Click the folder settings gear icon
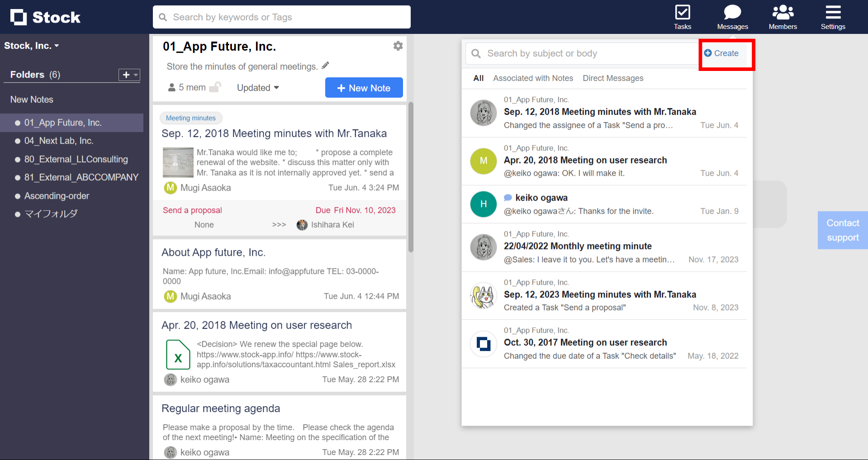 tap(398, 46)
